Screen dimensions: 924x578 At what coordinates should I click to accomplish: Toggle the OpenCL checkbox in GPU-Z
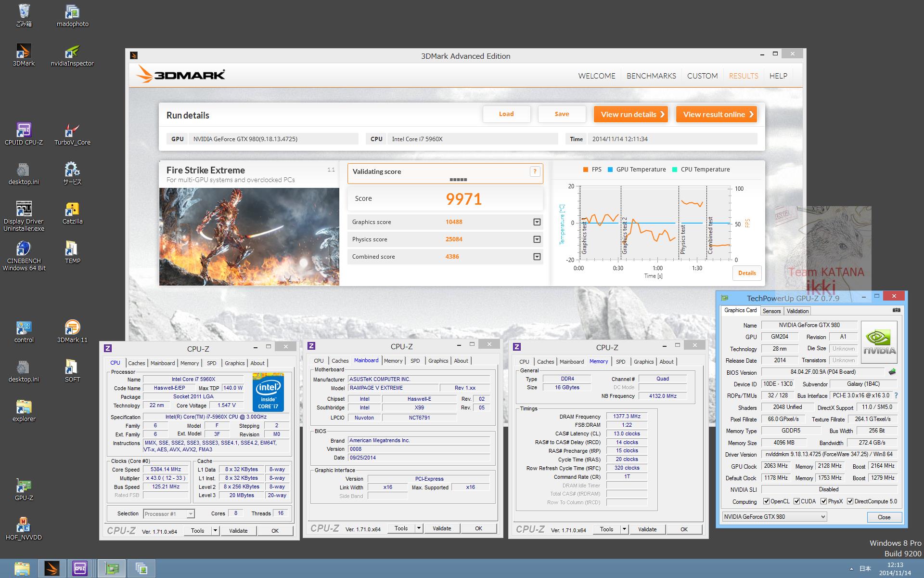pos(767,501)
